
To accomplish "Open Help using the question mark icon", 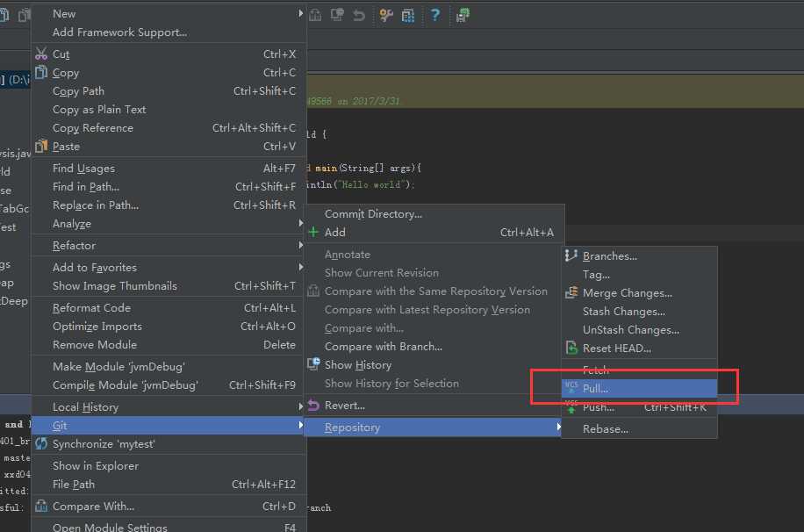I will click(434, 15).
